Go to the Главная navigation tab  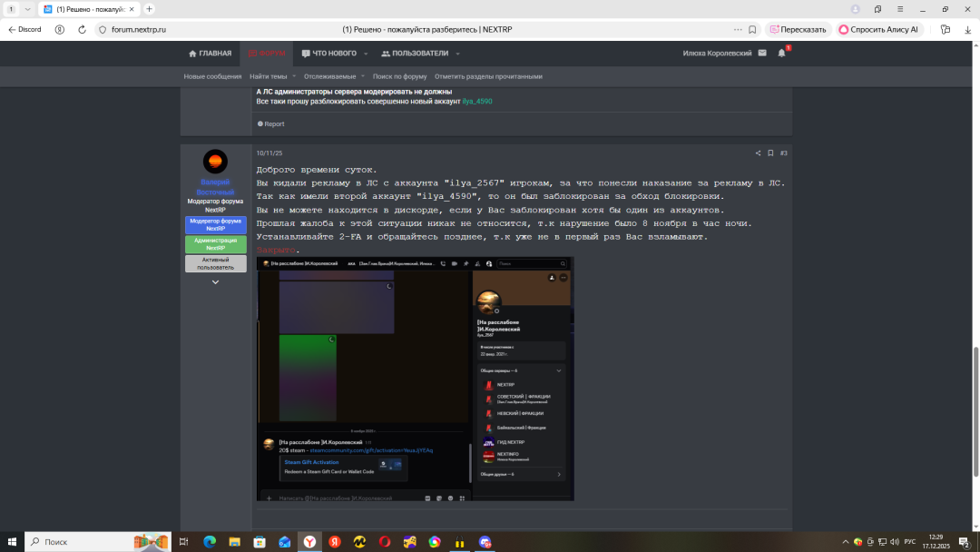pyautogui.click(x=210, y=54)
